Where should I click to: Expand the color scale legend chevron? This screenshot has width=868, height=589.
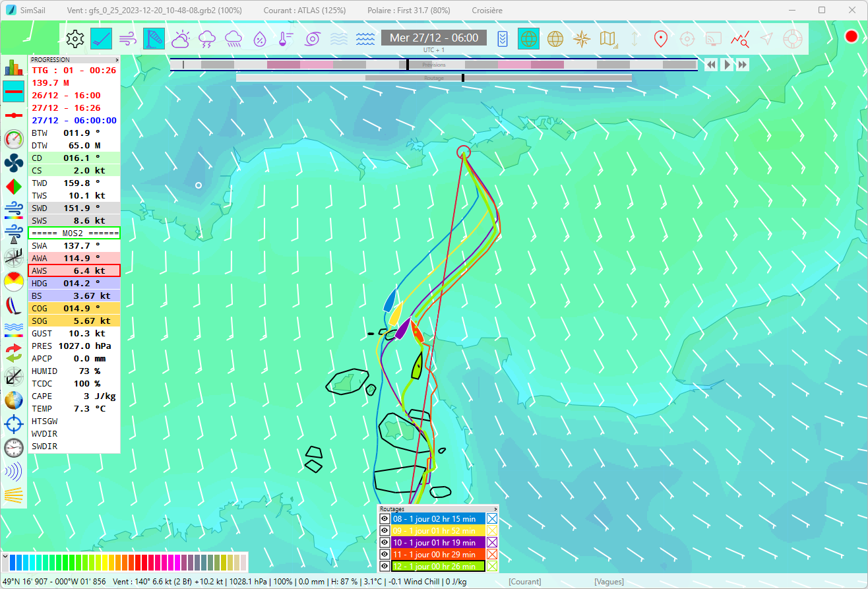[x=5, y=557]
